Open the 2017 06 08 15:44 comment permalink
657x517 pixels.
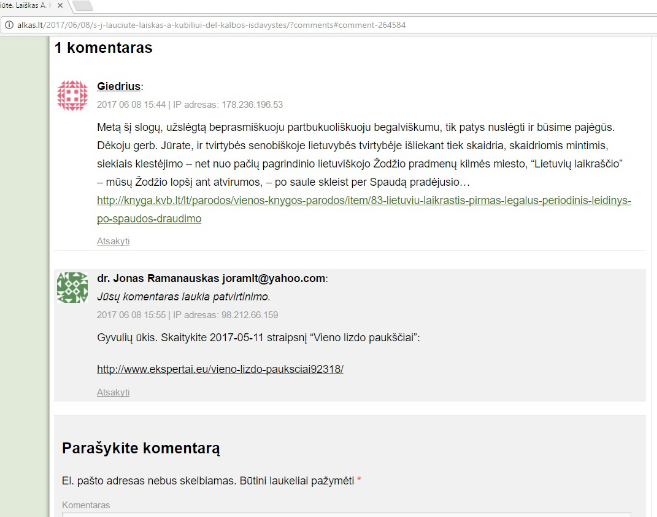coord(131,104)
